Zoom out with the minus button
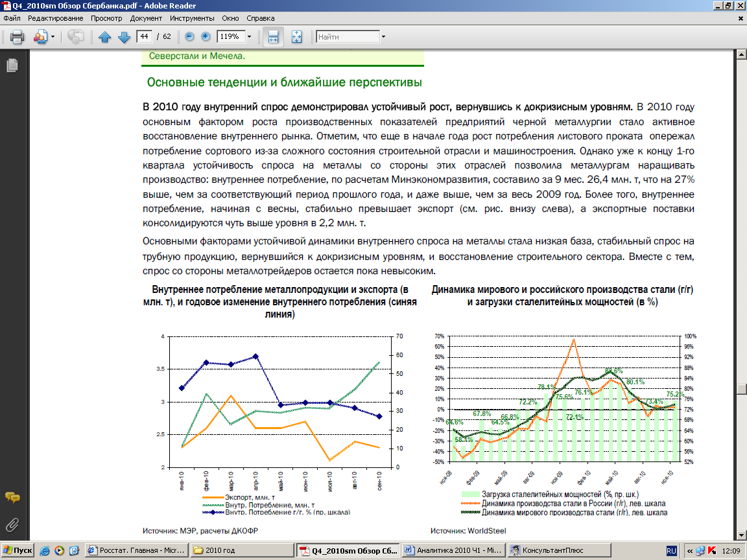 pos(189,37)
